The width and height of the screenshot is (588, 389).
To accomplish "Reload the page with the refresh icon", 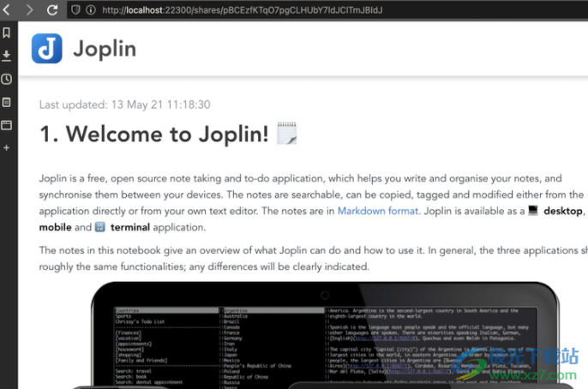I will point(52,9).
